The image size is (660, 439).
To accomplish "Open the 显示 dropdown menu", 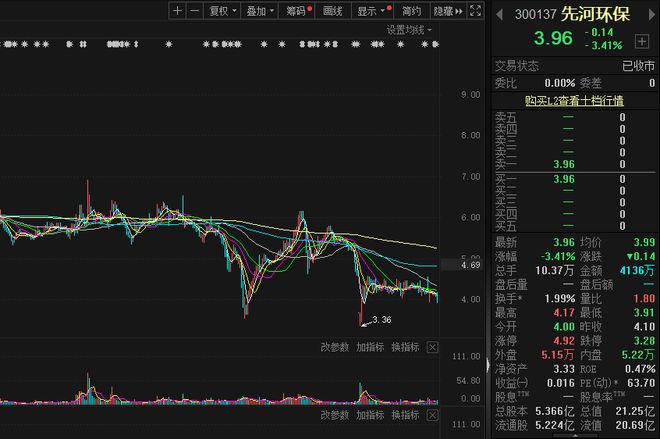I will [373, 11].
